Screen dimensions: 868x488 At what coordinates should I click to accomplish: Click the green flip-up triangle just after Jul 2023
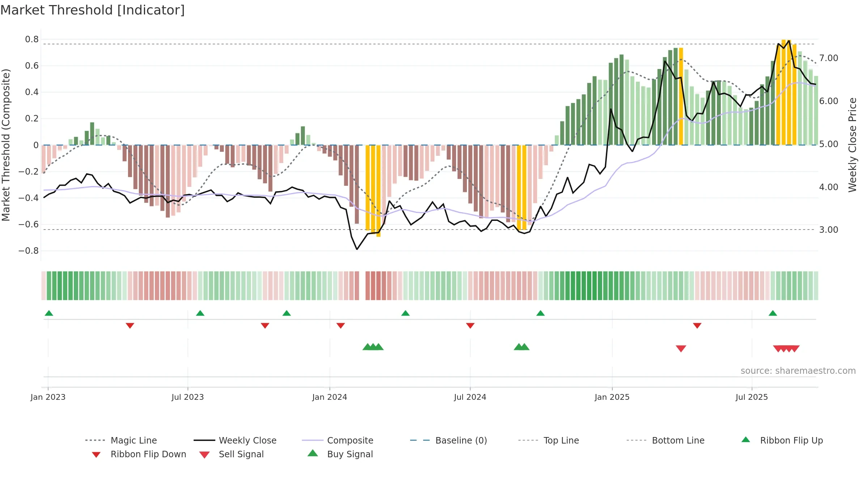200,313
